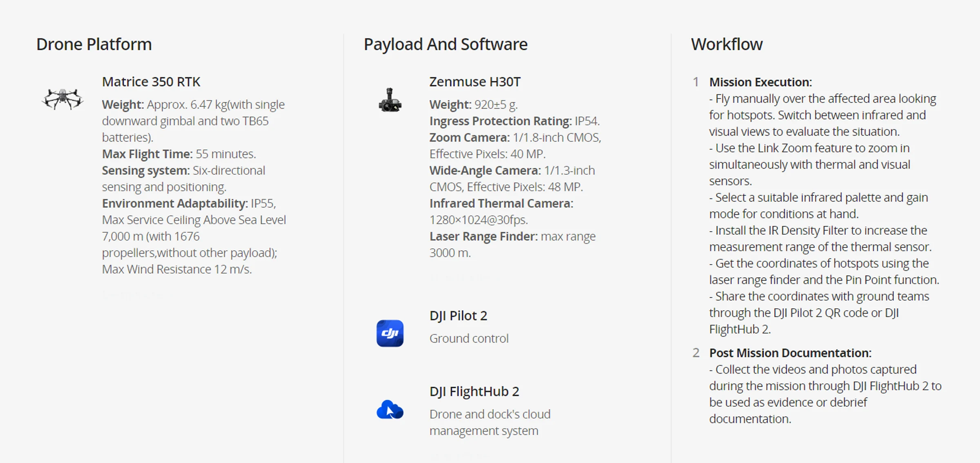Click the Workflow heading
This screenshot has height=463, width=980.
click(x=726, y=44)
